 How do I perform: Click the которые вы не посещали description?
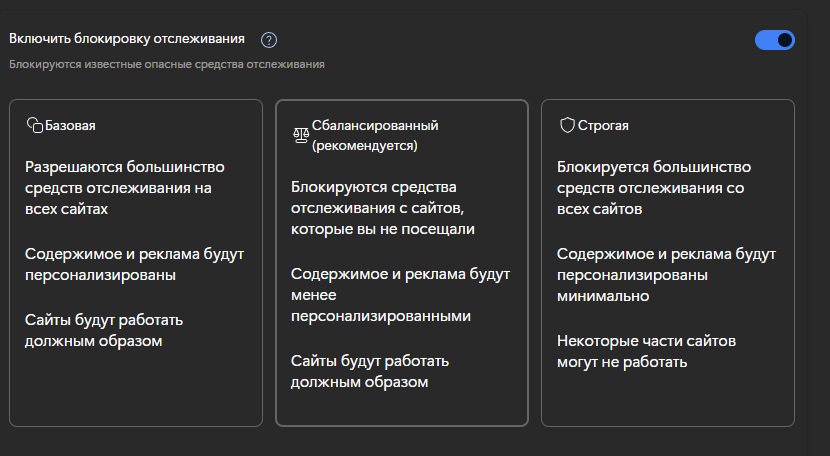(383, 229)
